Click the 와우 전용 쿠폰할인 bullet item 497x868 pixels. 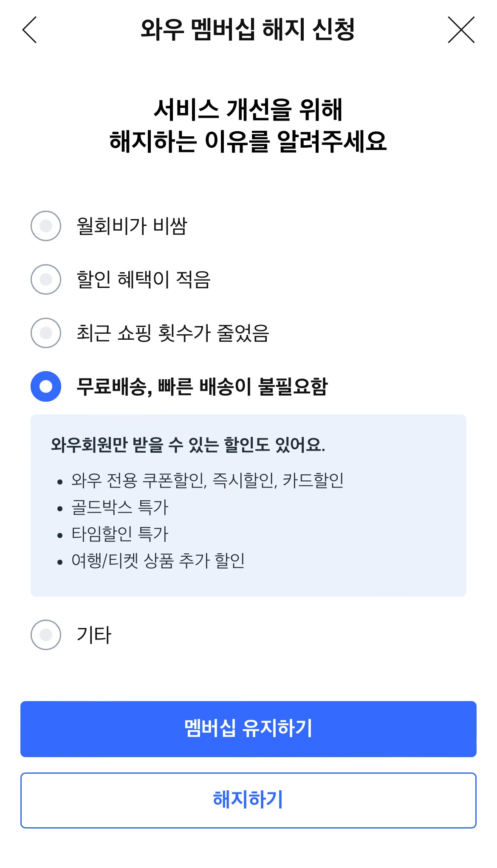click(x=207, y=480)
